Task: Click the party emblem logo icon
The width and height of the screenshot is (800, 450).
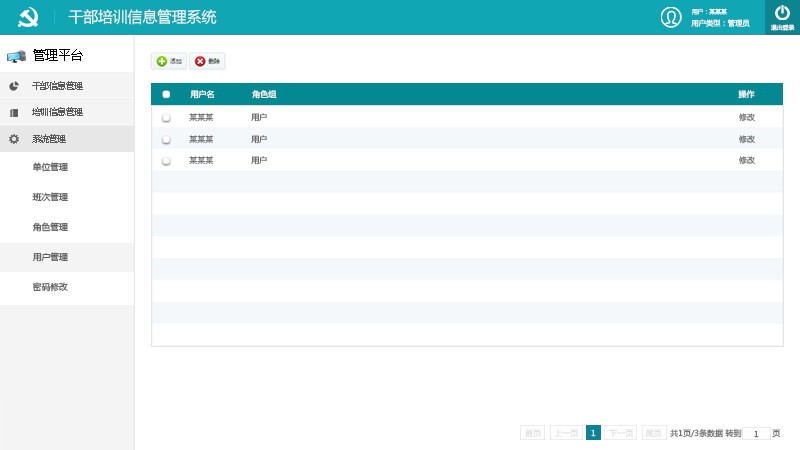Action: click(x=28, y=17)
